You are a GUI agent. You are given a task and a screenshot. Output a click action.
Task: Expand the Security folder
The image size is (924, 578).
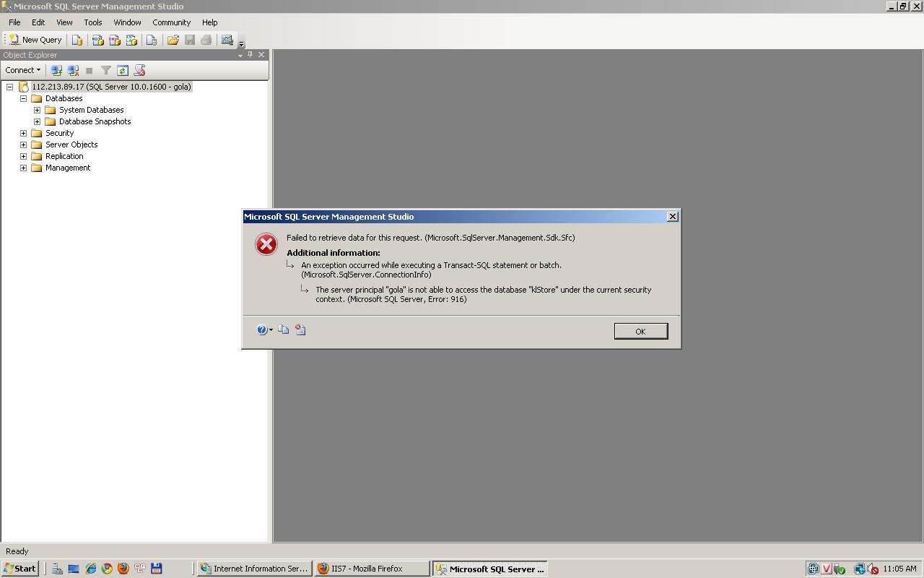click(x=23, y=133)
